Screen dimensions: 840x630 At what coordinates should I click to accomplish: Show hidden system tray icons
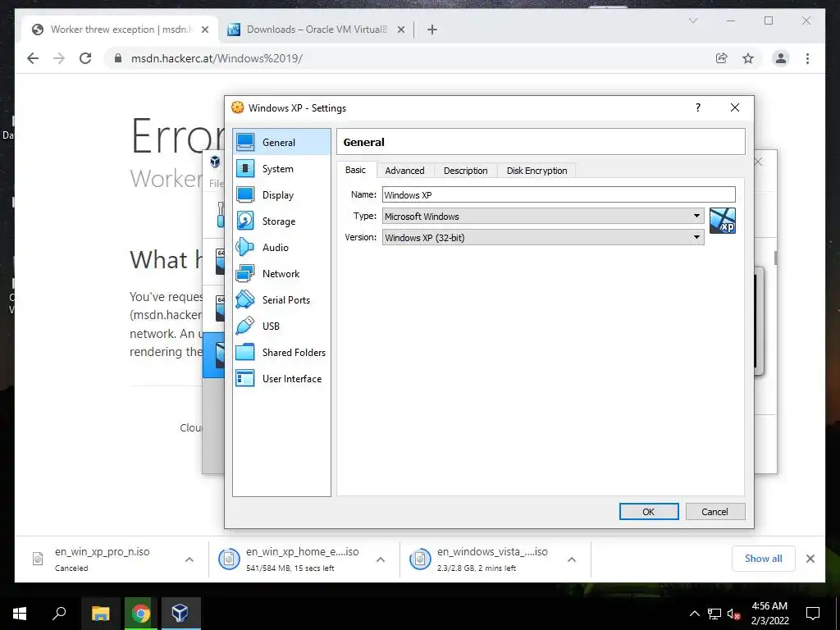point(694,614)
